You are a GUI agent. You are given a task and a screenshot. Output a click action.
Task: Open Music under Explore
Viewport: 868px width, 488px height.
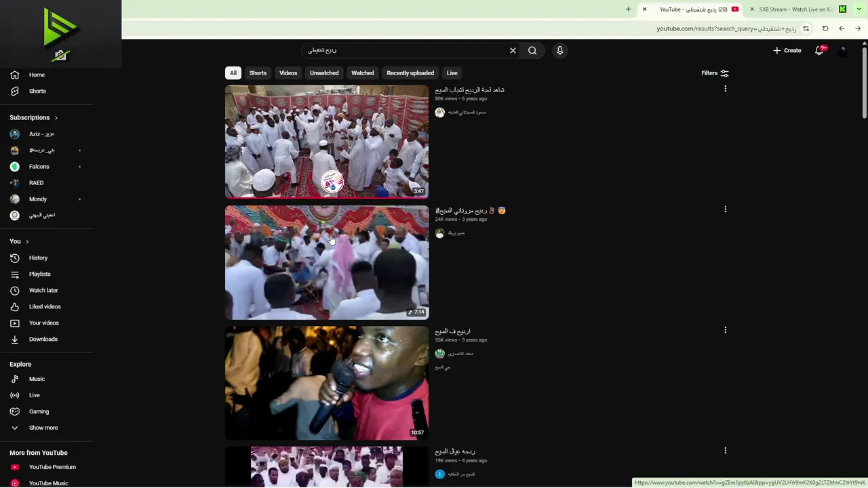tap(37, 379)
